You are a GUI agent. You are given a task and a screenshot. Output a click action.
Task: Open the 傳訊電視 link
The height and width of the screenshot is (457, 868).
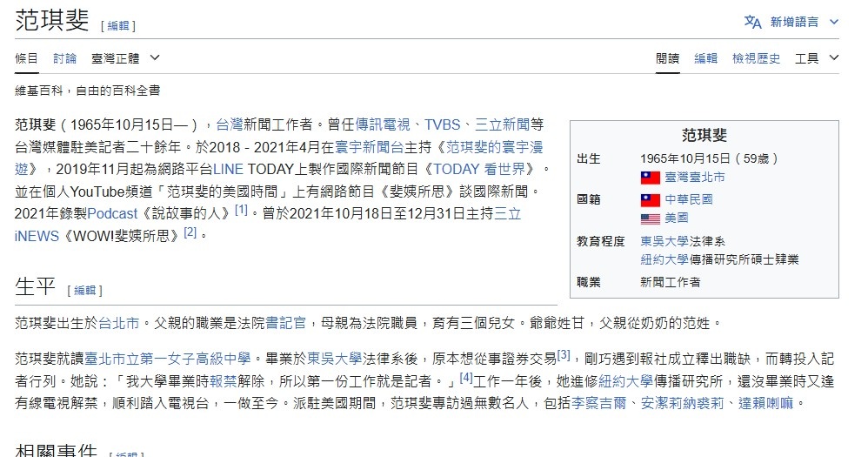[383, 124]
